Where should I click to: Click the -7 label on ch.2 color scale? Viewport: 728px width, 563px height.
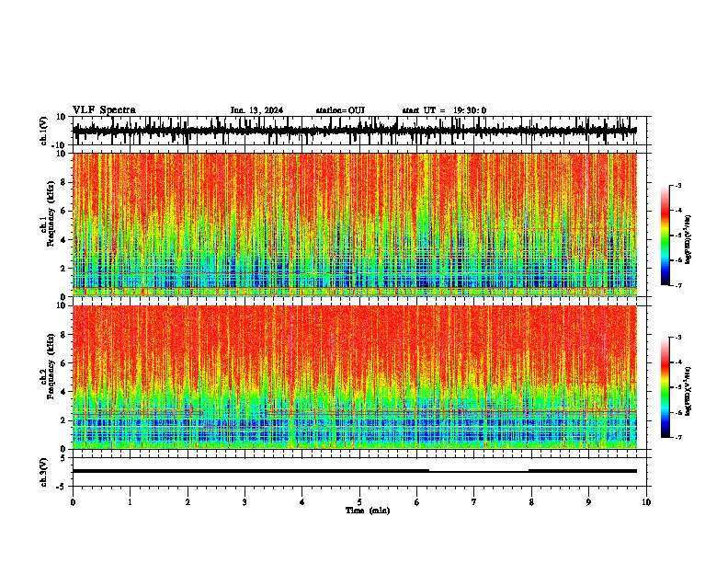tap(678, 437)
